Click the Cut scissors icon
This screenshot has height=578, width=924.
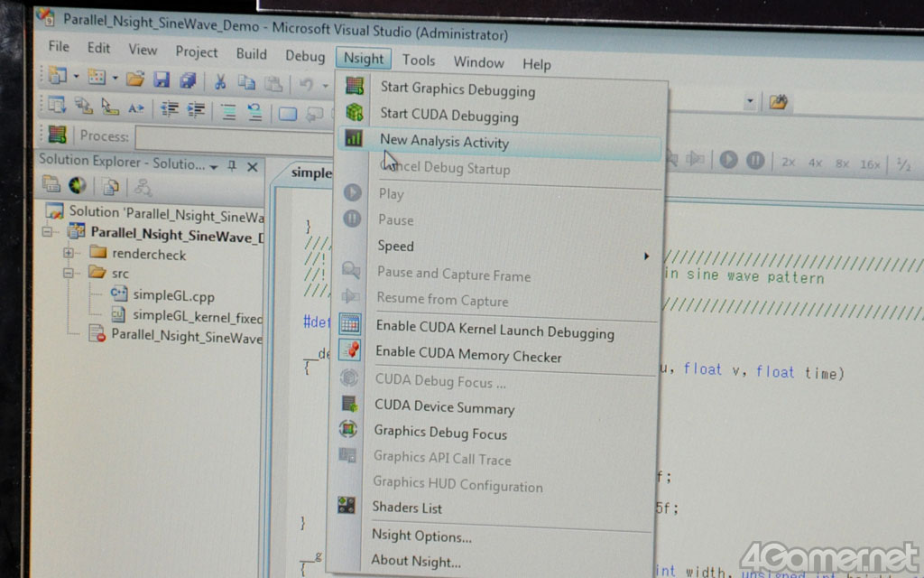click(220, 81)
